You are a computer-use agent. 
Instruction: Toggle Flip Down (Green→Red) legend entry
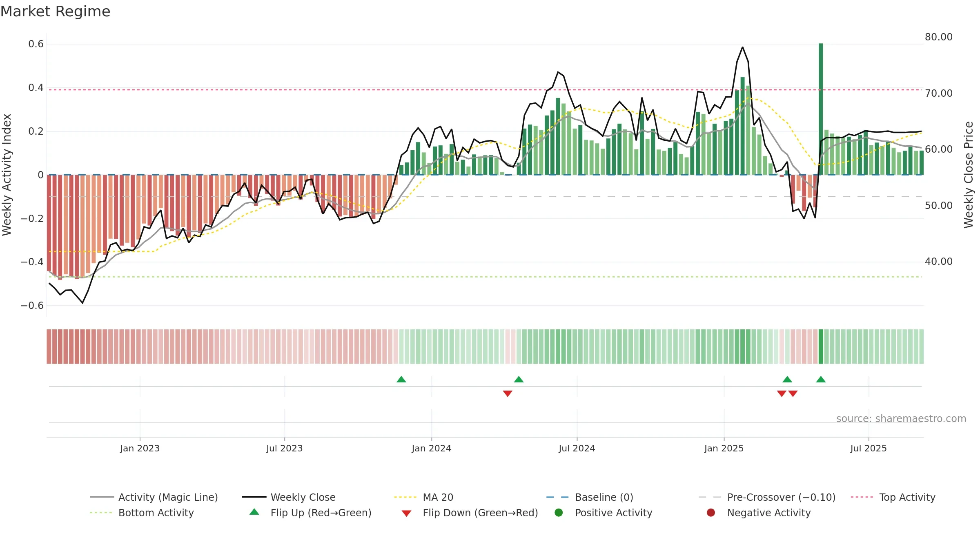click(x=470, y=513)
